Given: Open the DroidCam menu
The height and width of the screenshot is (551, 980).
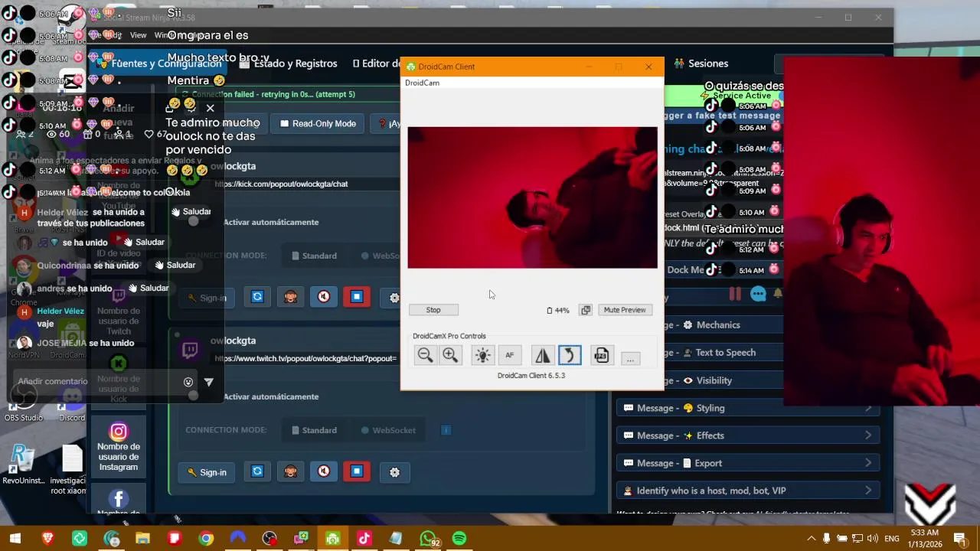Looking at the screenshot, I should point(422,83).
